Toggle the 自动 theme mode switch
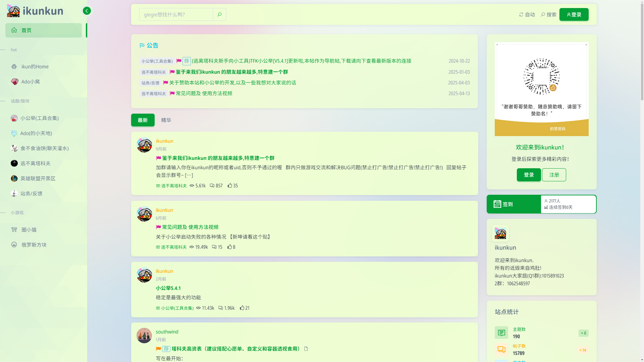The height and width of the screenshot is (362, 644). pos(527,14)
